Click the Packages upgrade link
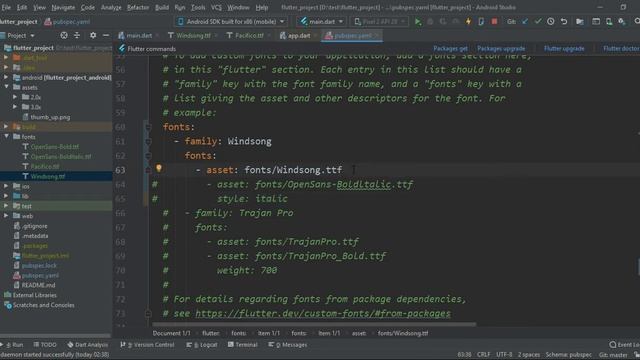The height and width of the screenshot is (360, 640). click(501, 49)
